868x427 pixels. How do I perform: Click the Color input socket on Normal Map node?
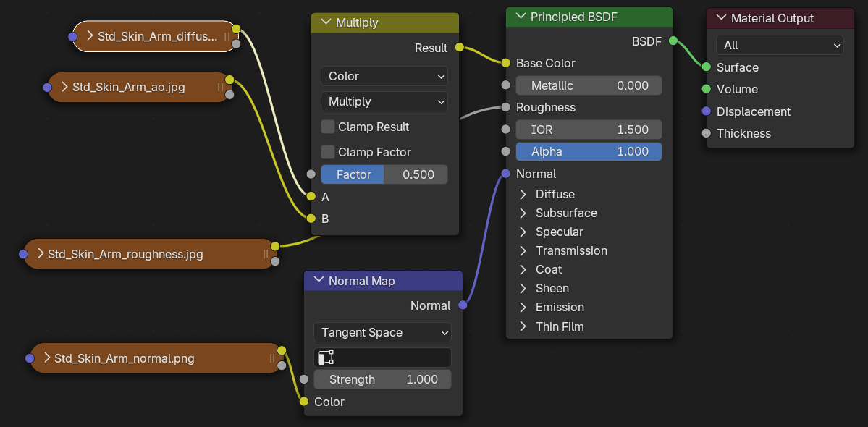point(303,402)
